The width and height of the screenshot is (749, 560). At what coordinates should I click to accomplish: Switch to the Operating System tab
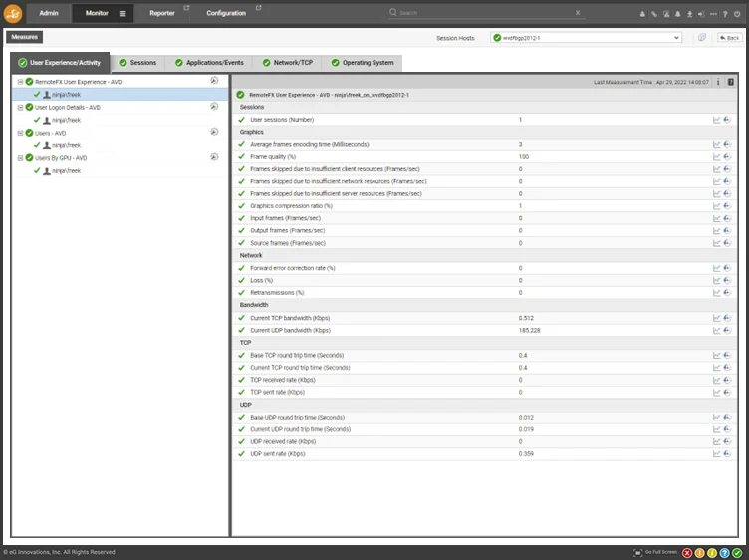pyautogui.click(x=363, y=63)
